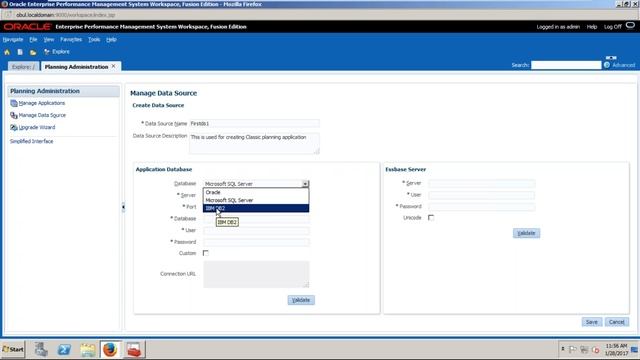640x360 pixels.
Task: Open the Server Manager taskbar icon
Action: [x=41, y=350]
